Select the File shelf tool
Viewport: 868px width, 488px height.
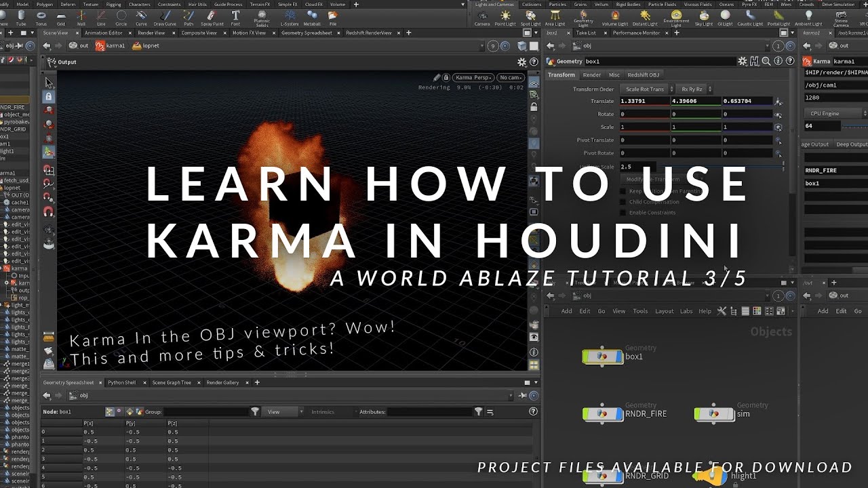[x=332, y=18]
